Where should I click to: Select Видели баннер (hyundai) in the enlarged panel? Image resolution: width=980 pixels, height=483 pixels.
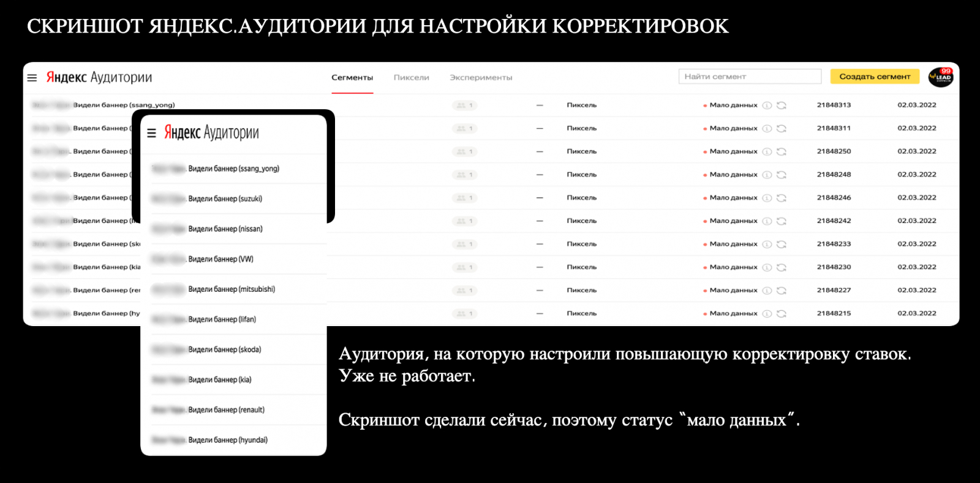tap(228, 439)
